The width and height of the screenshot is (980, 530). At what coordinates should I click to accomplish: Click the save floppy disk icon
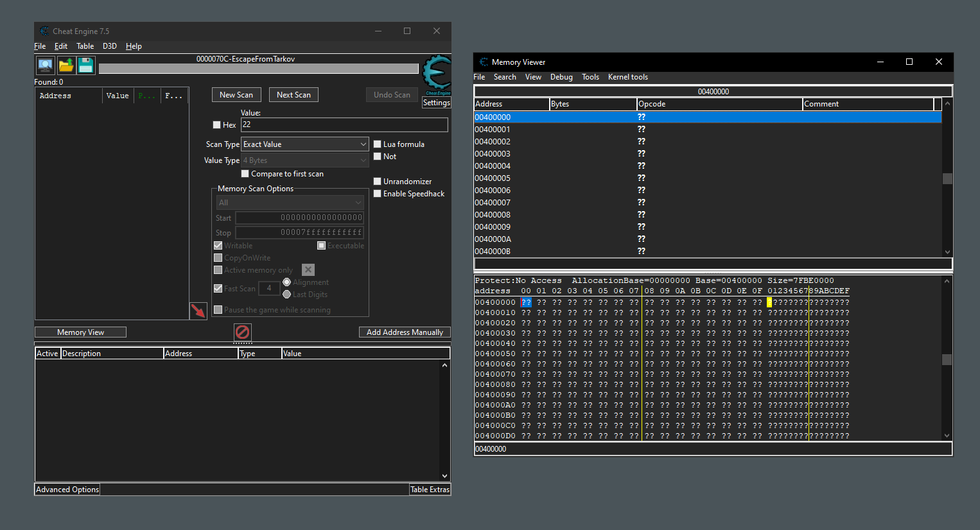coord(85,65)
